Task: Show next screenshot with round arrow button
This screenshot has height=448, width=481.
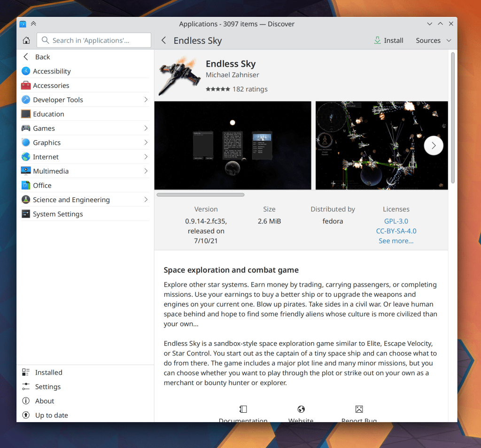Action: tap(433, 146)
